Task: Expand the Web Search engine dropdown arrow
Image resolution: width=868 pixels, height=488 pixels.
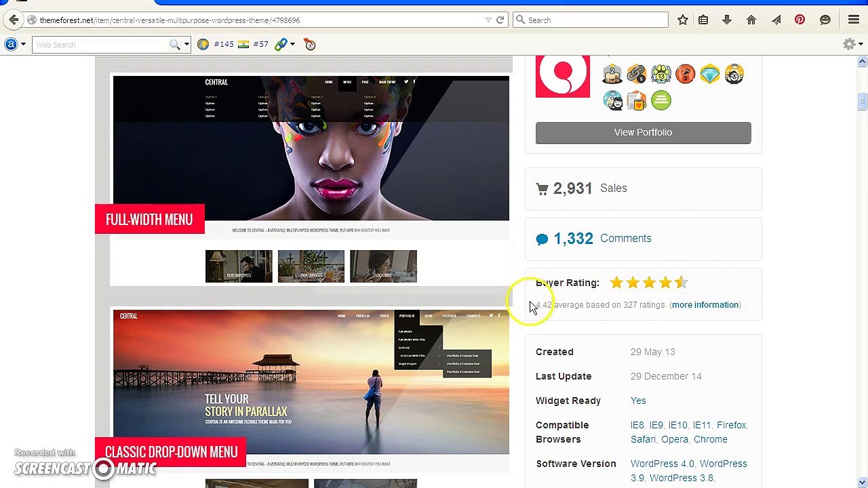Action: 186,45
